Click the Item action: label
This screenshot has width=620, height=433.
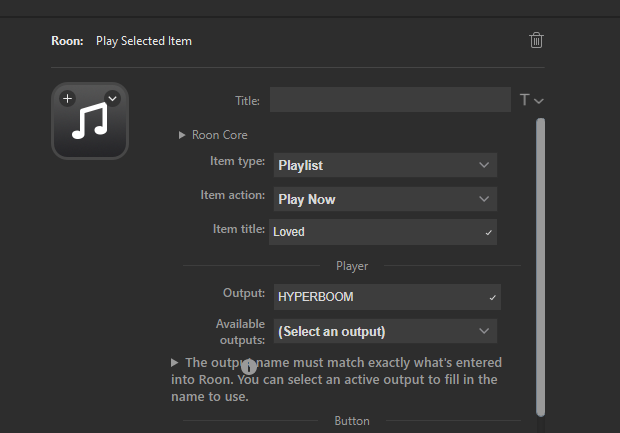pos(232,195)
